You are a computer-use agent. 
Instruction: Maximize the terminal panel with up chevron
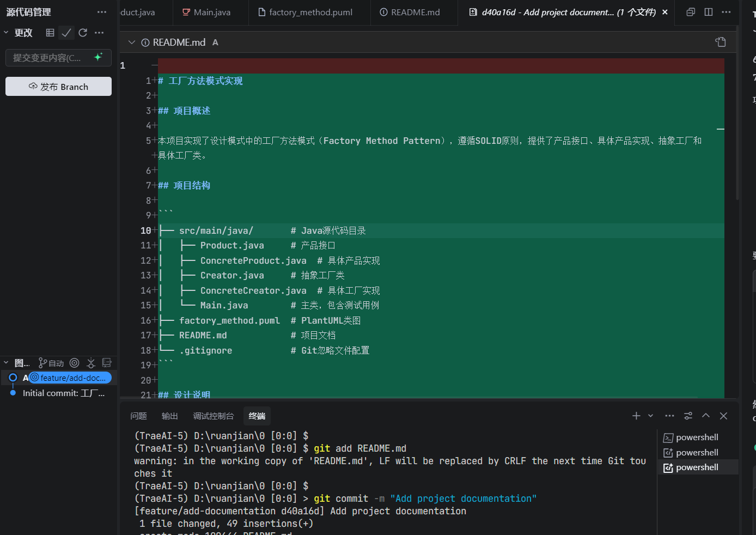pos(706,416)
